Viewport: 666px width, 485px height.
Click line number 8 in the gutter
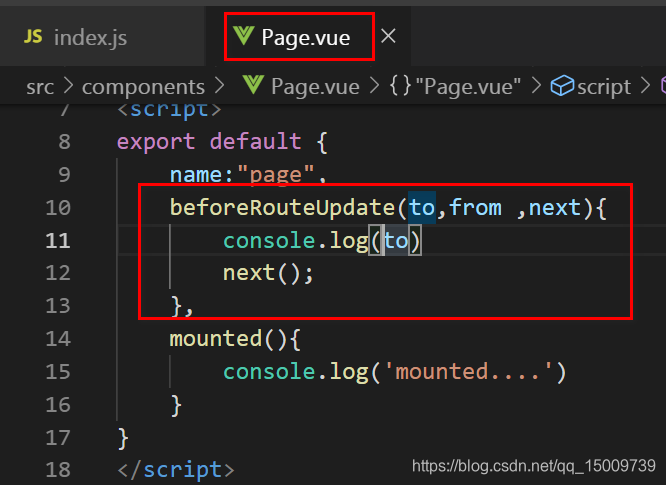click(x=64, y=141)
